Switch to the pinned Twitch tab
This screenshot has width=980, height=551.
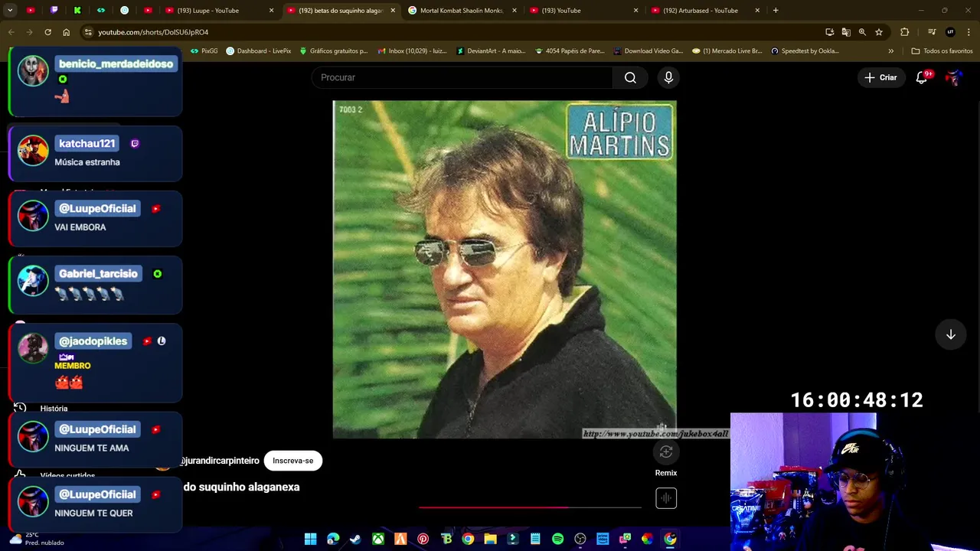pos(54,11)
